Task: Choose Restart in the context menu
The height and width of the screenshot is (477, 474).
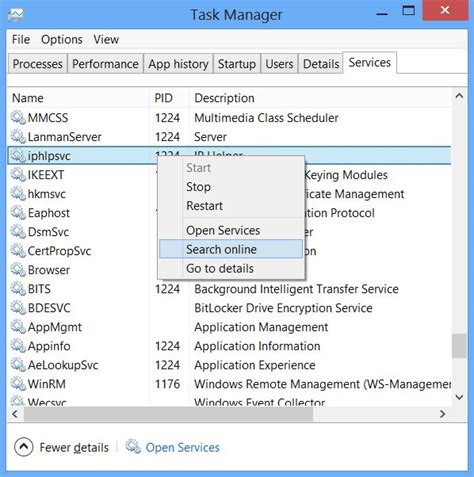Action: (x=231, y=206)
